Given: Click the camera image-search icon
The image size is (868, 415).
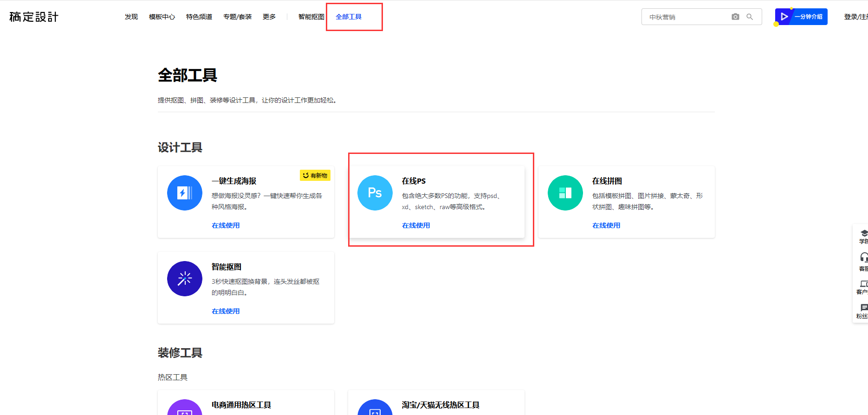Looking at the screenshot, I should pos(735,17).
